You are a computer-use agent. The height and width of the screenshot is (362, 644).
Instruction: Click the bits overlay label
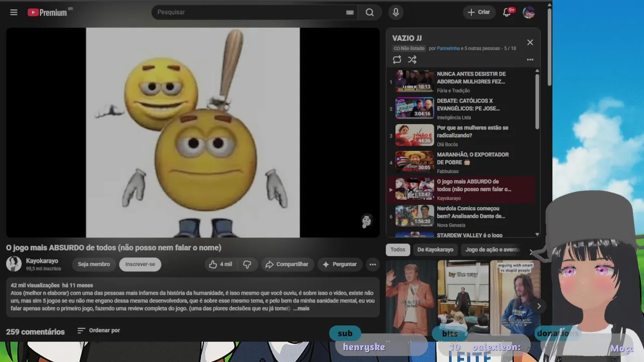point(450,333)
